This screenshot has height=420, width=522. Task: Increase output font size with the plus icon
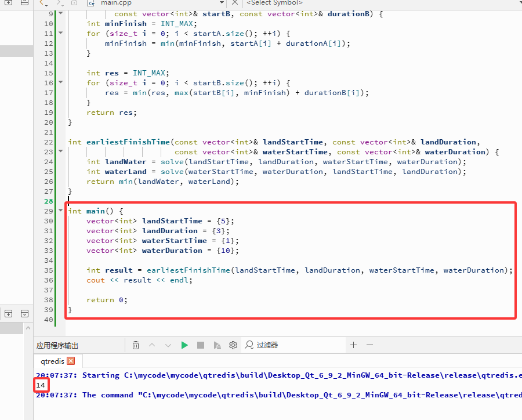[x=354, y=345]
